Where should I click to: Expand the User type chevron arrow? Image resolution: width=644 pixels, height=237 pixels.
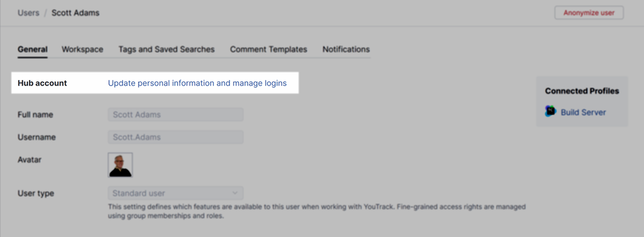pos(235,193)
